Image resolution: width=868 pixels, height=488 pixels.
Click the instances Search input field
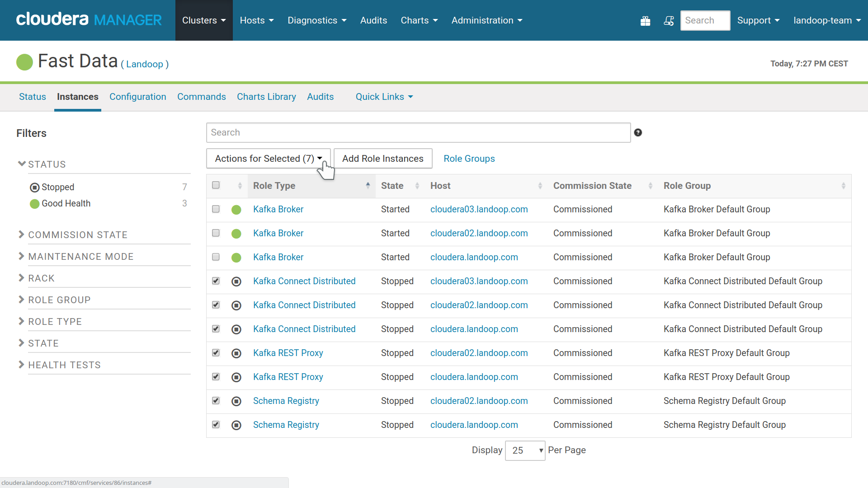pyautogui.click(x=418, y=132)
